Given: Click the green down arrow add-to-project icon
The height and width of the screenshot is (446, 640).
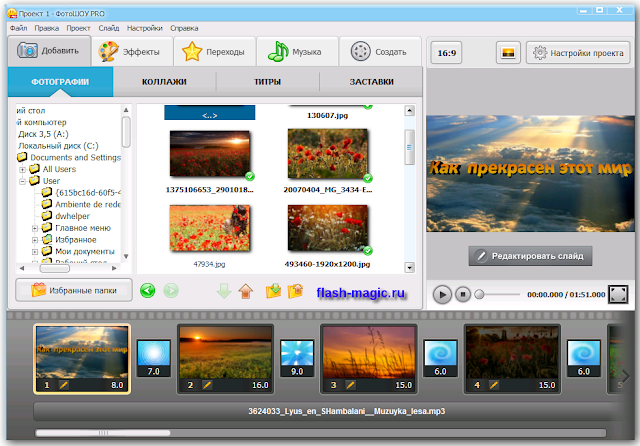Looking at the screenshot, I should [224, 291].
